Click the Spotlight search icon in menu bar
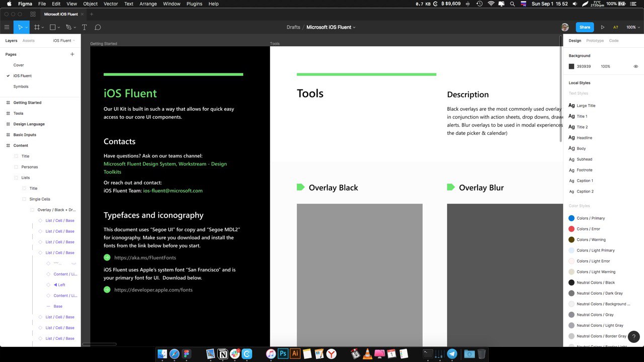 point(512,4)
